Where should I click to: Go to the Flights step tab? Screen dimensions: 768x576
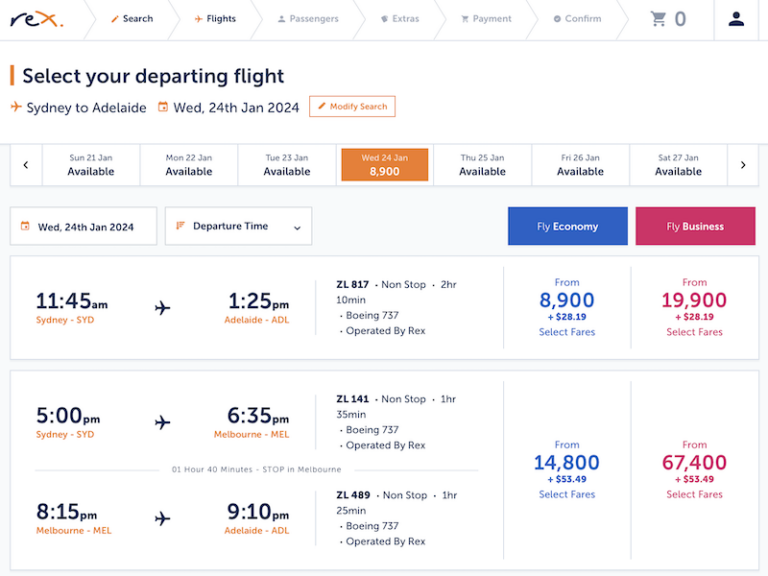click(x=215, y=19)
